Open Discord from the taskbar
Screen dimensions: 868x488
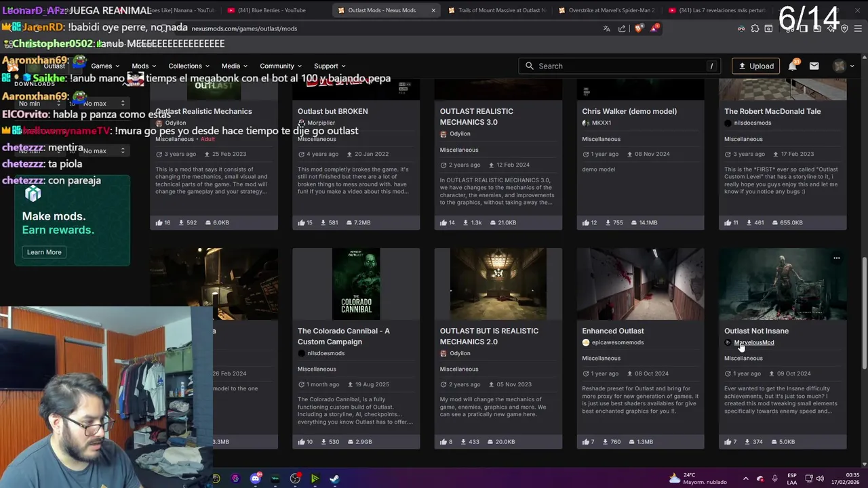click(256, 479)
